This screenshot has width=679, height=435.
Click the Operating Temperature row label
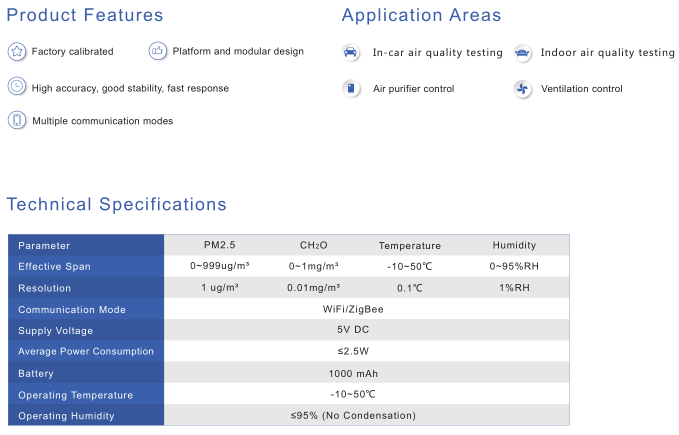click(x=86, y=395)
